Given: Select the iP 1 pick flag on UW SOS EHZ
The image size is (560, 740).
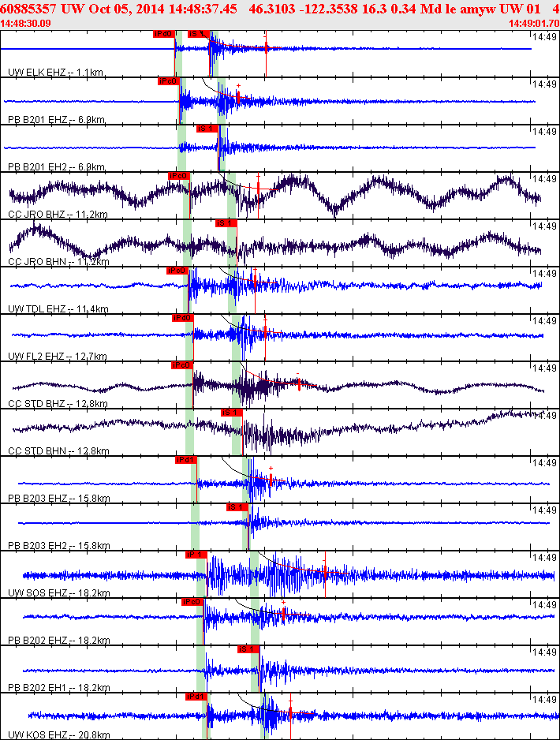Looking at the screenshot, I should (x=196, y=555).
